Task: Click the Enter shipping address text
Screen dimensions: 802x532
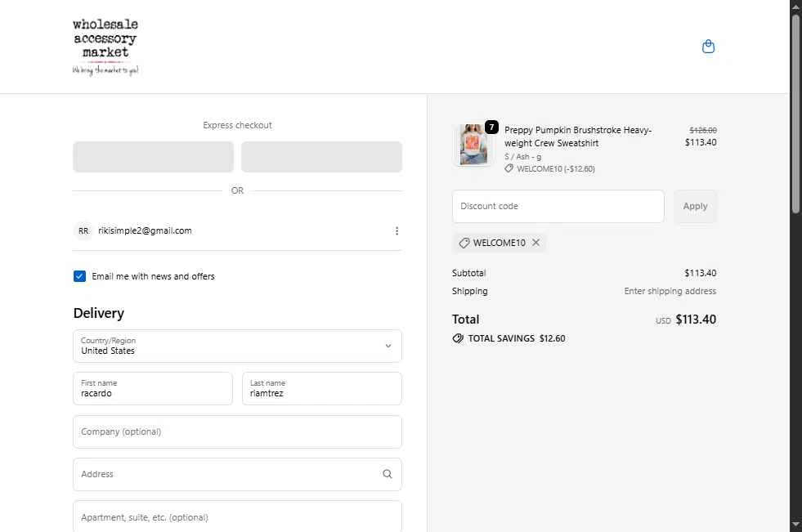Action: [x=670, y=291]
